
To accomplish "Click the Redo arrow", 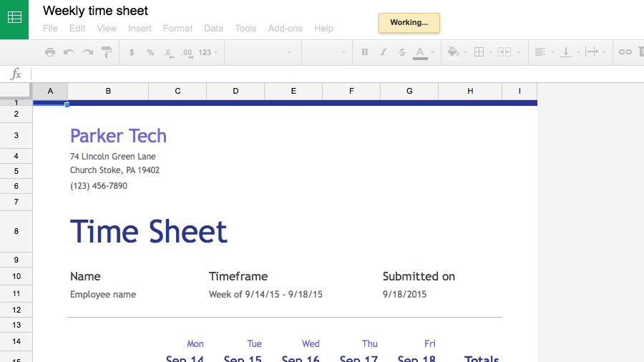I will (x=87, y=52).
